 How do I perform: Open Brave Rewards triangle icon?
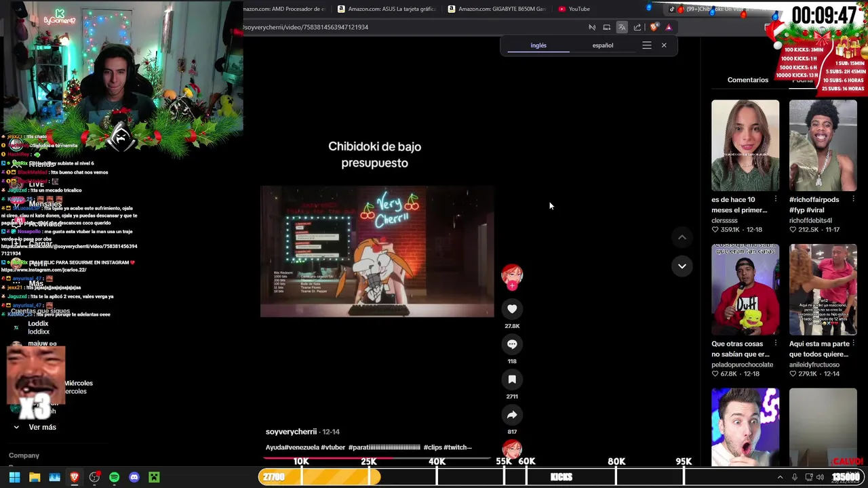pyautogui.click(x=669, y=27)
